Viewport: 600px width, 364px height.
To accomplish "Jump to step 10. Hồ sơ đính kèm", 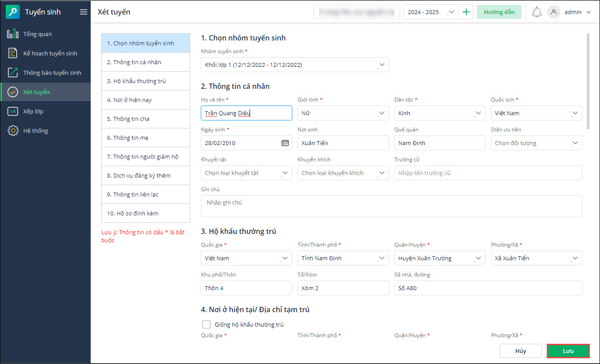I will tap(146, 213).
